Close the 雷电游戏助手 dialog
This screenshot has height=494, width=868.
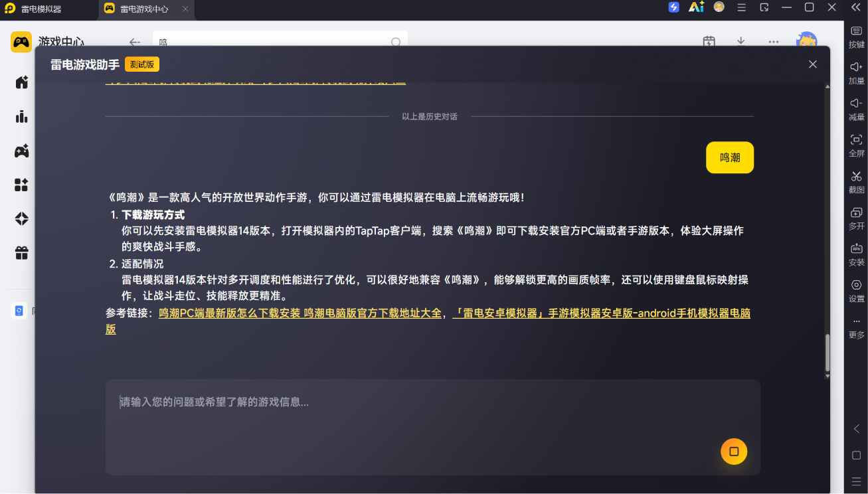click(812, 64)
